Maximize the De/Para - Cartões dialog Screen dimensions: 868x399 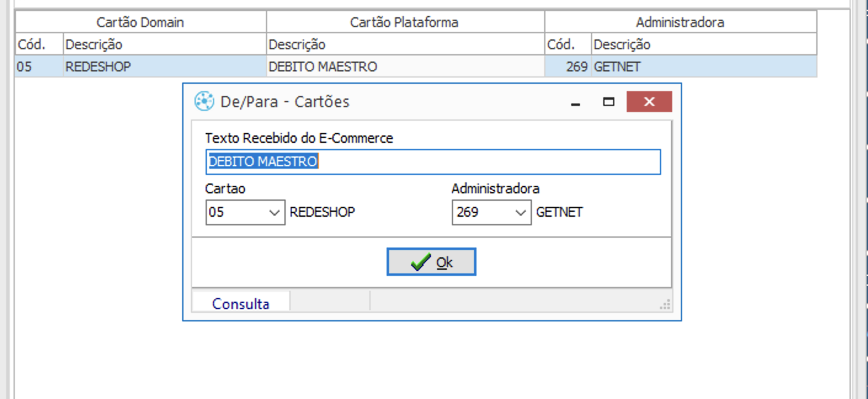pos(609,102)
